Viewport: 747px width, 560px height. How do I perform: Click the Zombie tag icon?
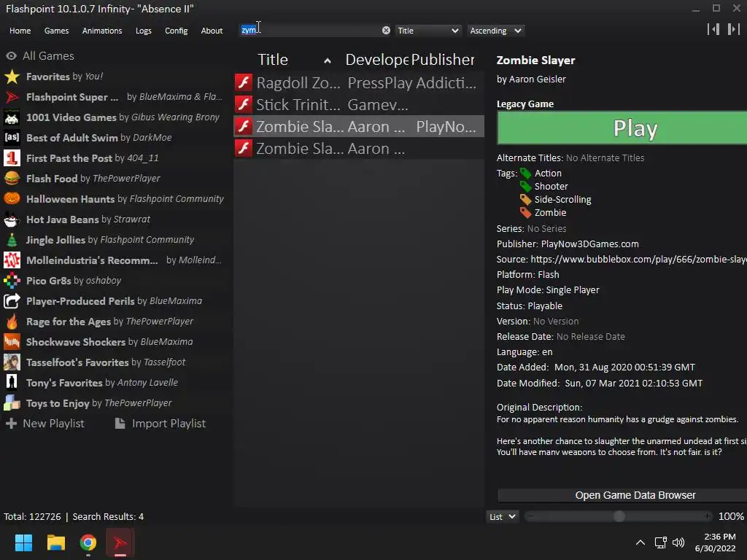coord(525,212)
